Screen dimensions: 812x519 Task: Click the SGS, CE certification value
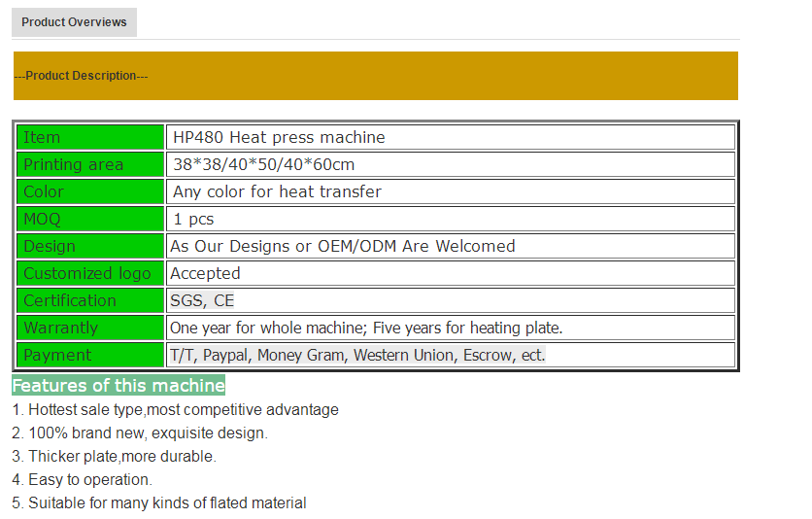[202, 300]
